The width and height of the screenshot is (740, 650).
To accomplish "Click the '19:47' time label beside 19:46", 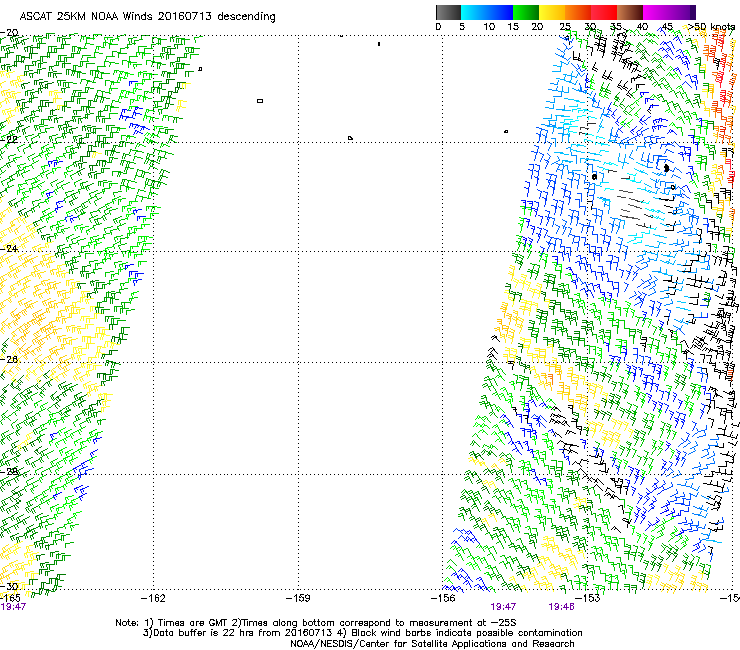I will pyautogui.click(x=503, y=607).
